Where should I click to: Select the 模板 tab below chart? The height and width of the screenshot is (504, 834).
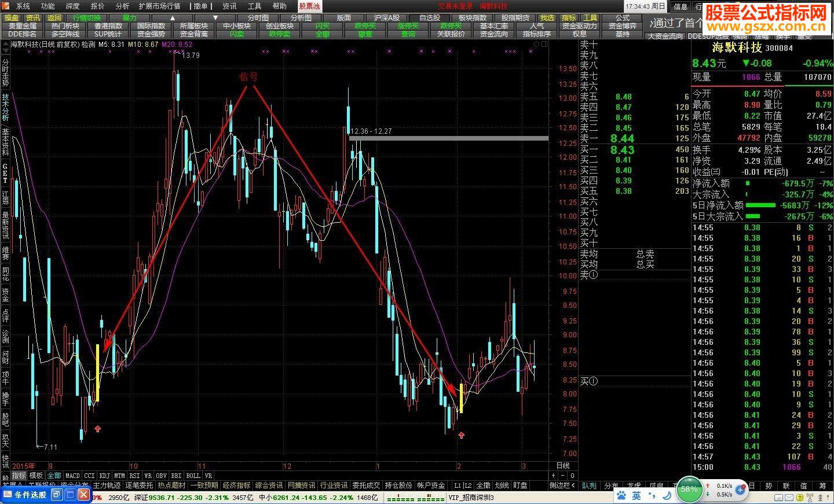[36, 476]
